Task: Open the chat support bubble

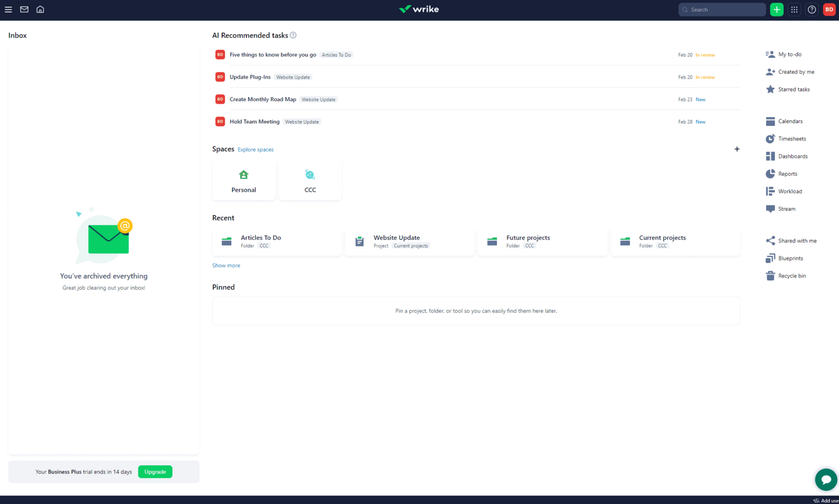Action: click(x=826, y=480)
